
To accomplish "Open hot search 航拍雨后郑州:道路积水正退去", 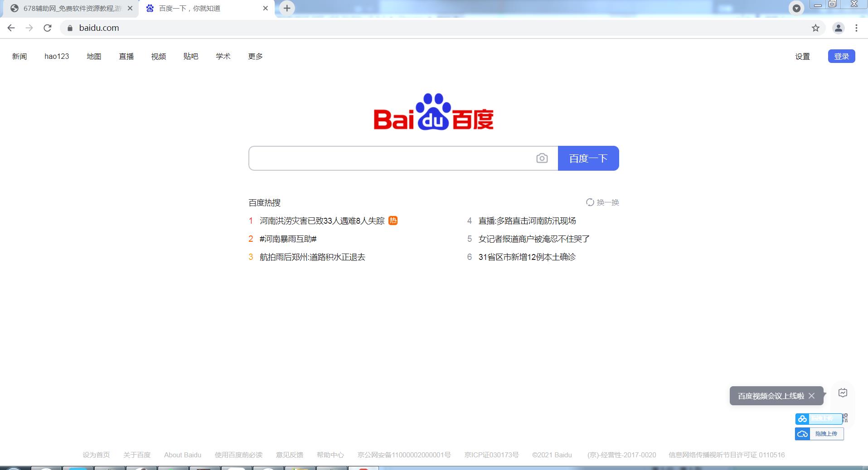I will click(x=312, y=257).
